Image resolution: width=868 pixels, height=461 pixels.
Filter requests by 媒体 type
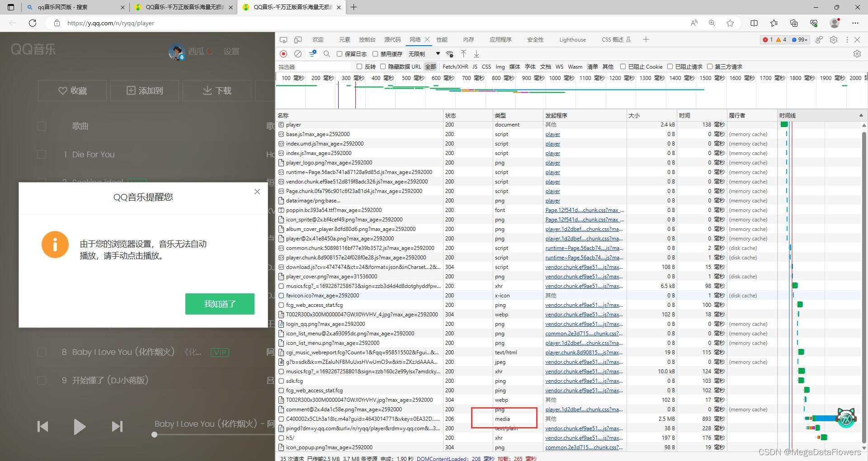pyautogui.click(x=514, y=66)
